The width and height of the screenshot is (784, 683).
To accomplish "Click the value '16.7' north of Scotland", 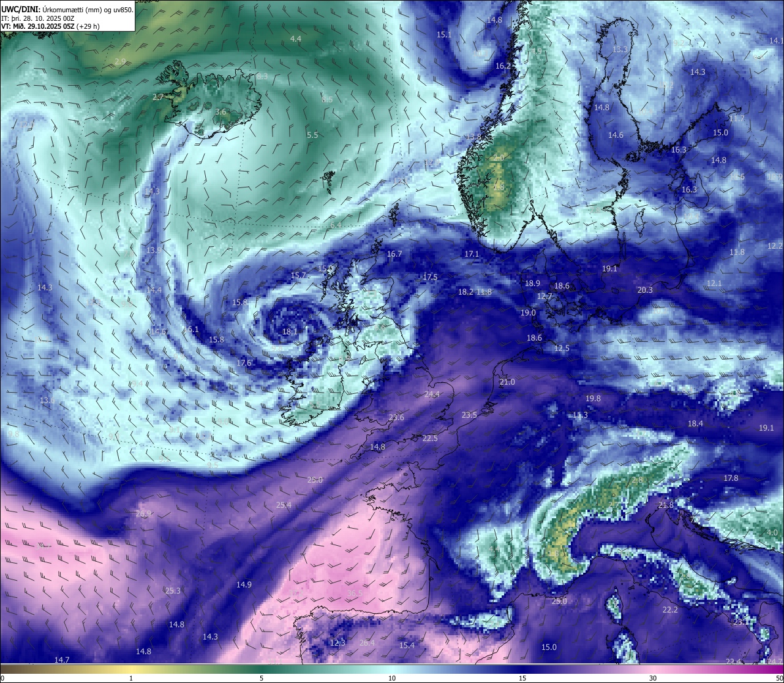I will point(394,254).
